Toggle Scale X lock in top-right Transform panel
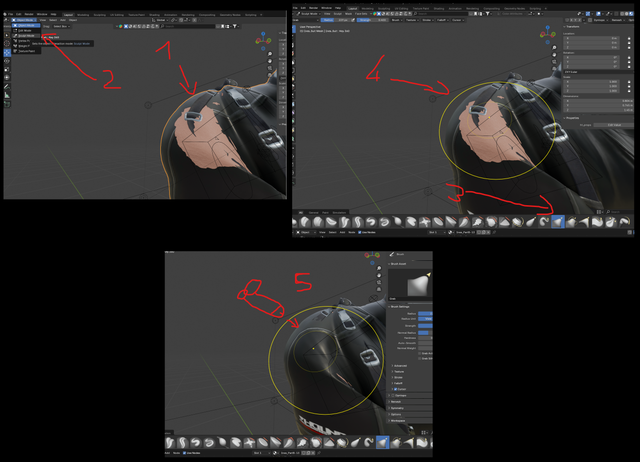This screenshot has width=640, height=462. point(629,82)
